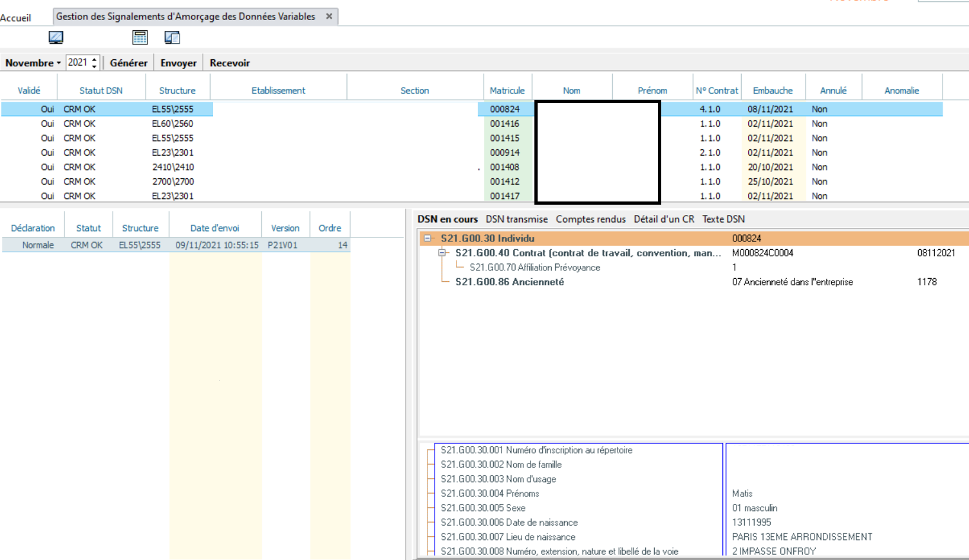Viewport: 969px width, 560px height.
Task: Select the row with matricule 001412
Action: click(471, 182)
